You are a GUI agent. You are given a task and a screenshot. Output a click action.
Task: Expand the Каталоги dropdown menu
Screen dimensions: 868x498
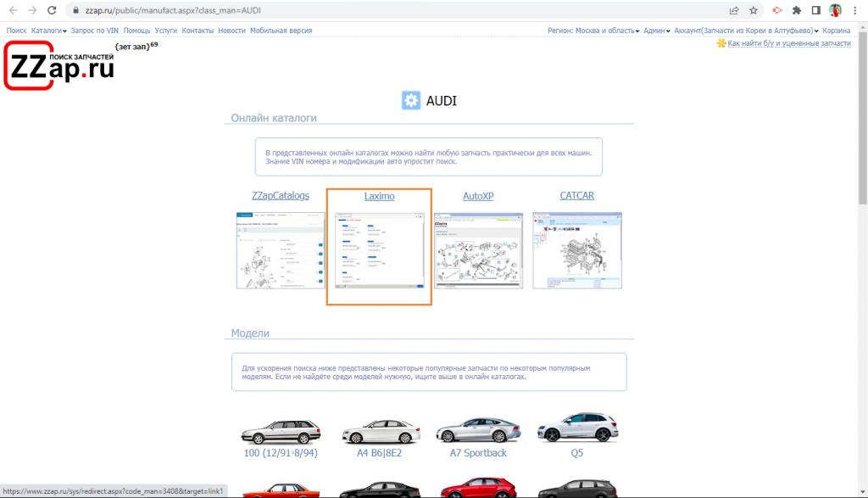point(48,31)
